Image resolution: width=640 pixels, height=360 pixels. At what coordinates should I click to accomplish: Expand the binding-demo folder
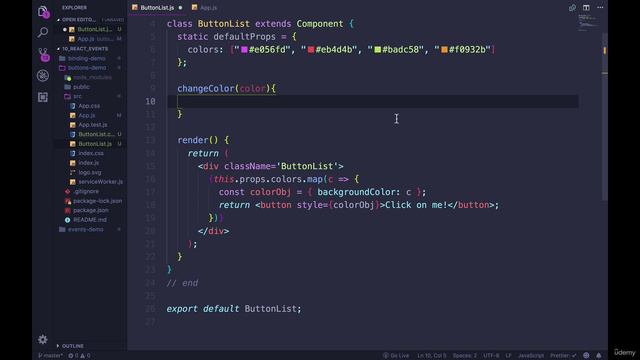[x=86, y=58]
